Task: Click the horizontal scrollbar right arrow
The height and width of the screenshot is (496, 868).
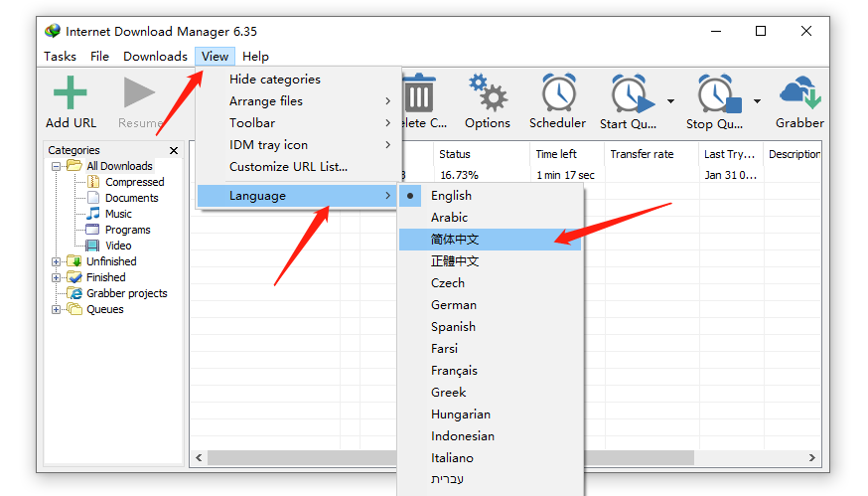Action: (x=812, y=458)
